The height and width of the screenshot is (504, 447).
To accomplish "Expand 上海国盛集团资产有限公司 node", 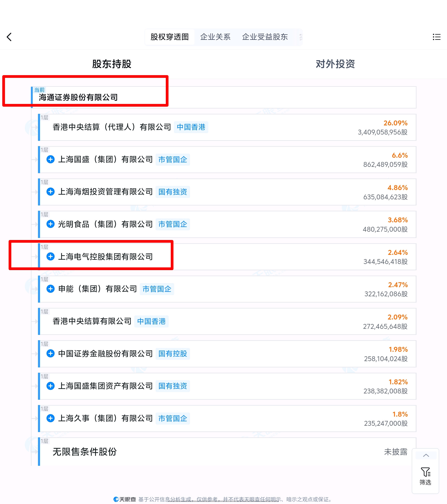I will (x=51, y=386).
